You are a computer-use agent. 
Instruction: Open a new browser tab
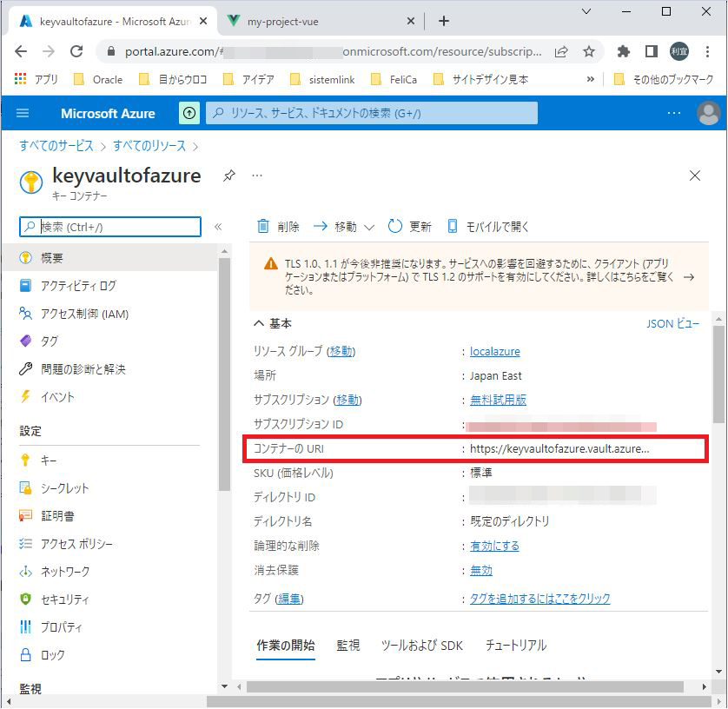(444, 21)
